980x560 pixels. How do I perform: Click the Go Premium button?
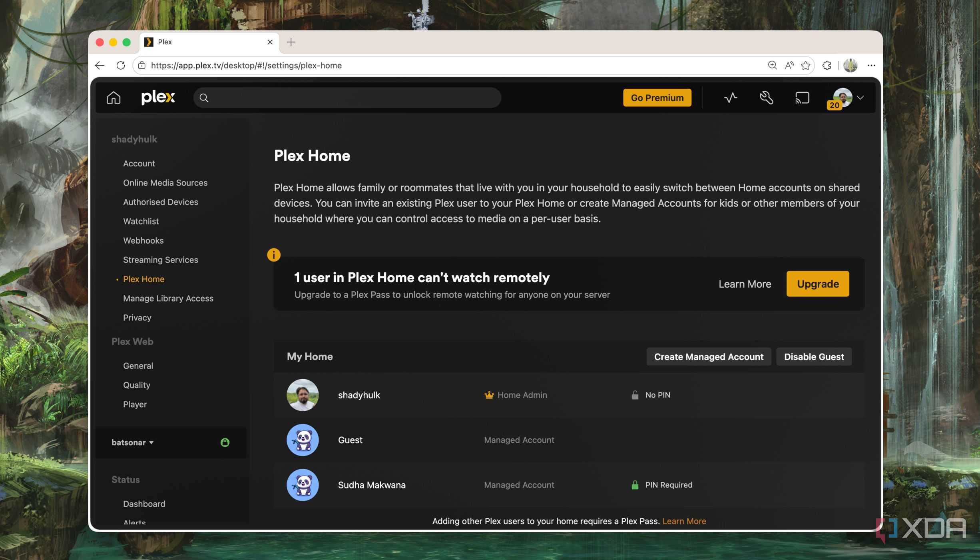coord(657,98)
